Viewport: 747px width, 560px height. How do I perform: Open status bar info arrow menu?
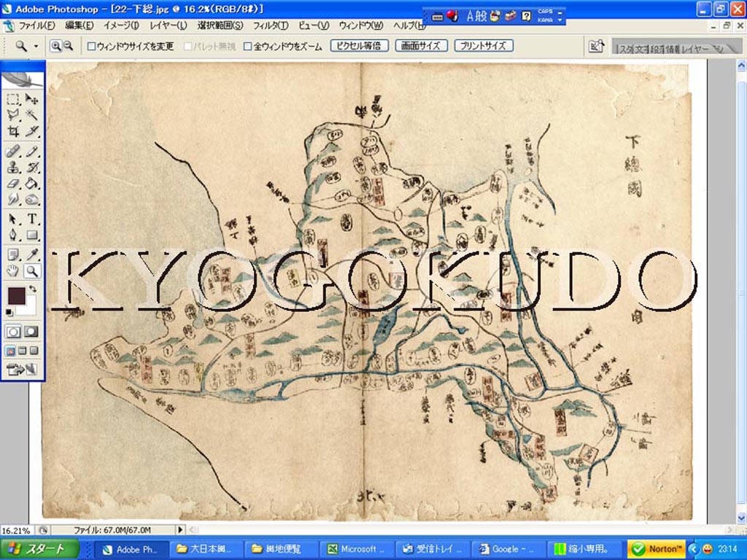click(180, 529)
